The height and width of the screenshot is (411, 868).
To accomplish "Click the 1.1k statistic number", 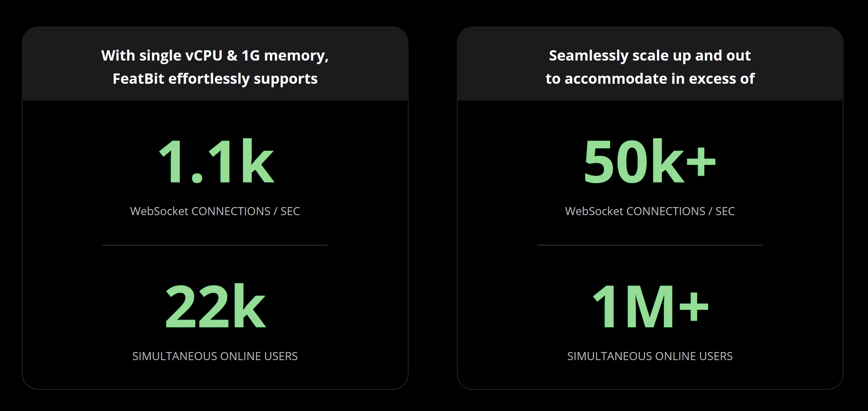I will [216, 161].
